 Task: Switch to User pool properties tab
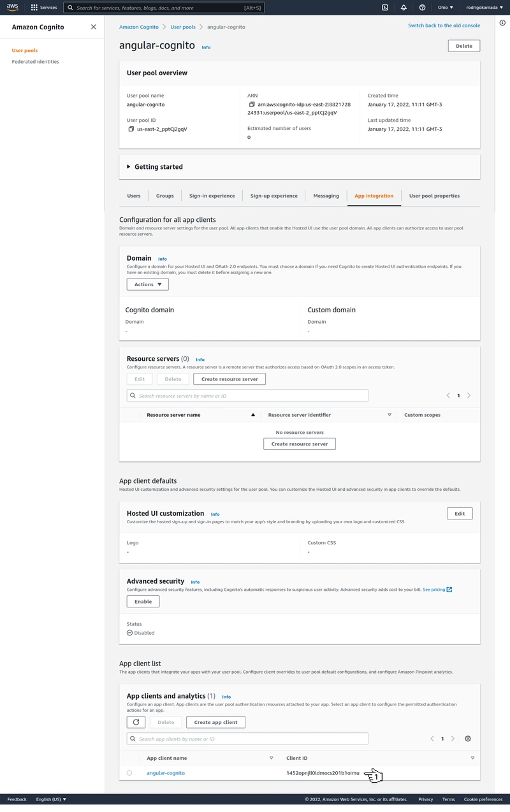[x=434, y=196]
